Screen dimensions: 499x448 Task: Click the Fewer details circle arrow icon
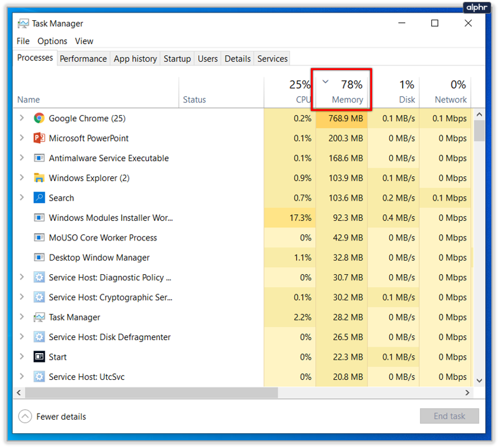(25, 416)
